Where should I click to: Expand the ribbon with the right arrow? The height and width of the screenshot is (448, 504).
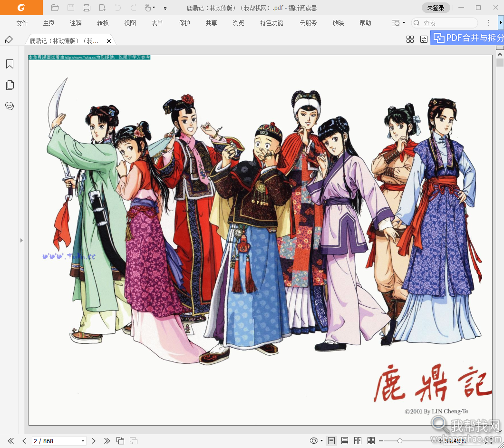pyautogui.click(x=501, y=23)
